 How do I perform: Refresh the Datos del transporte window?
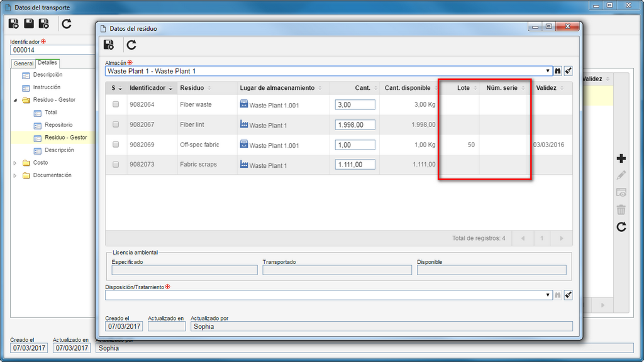click(x=67, y=24)
